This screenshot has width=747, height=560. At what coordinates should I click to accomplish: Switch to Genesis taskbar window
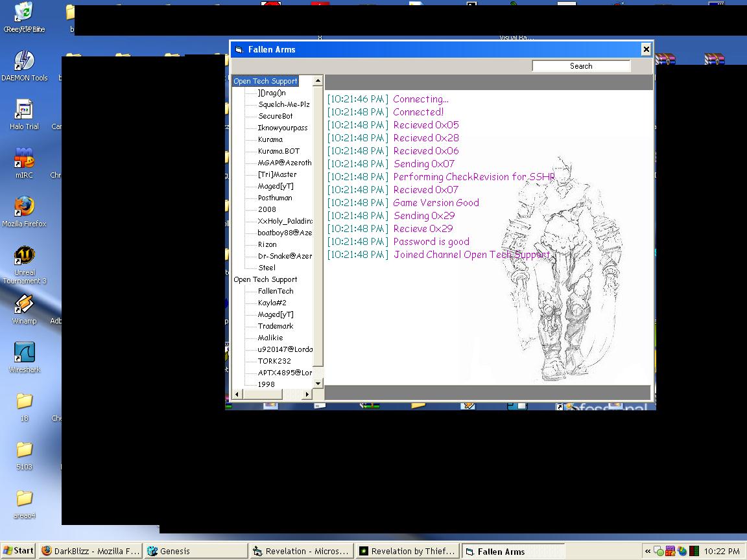[x=196, y=551]
